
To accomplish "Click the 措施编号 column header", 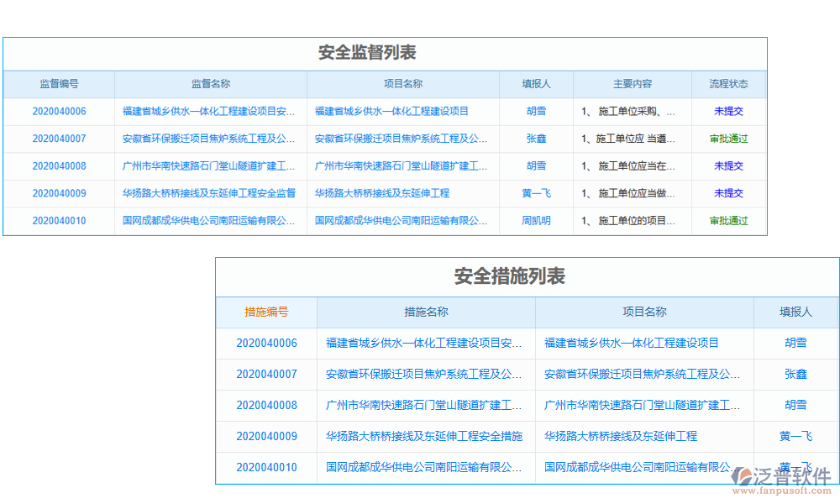I will pos(266,312).
